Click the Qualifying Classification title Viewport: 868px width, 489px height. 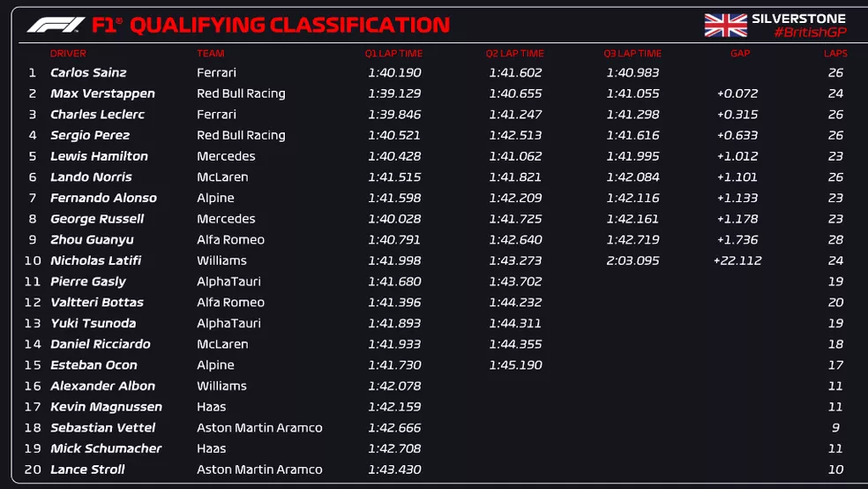tap(288, 25)
